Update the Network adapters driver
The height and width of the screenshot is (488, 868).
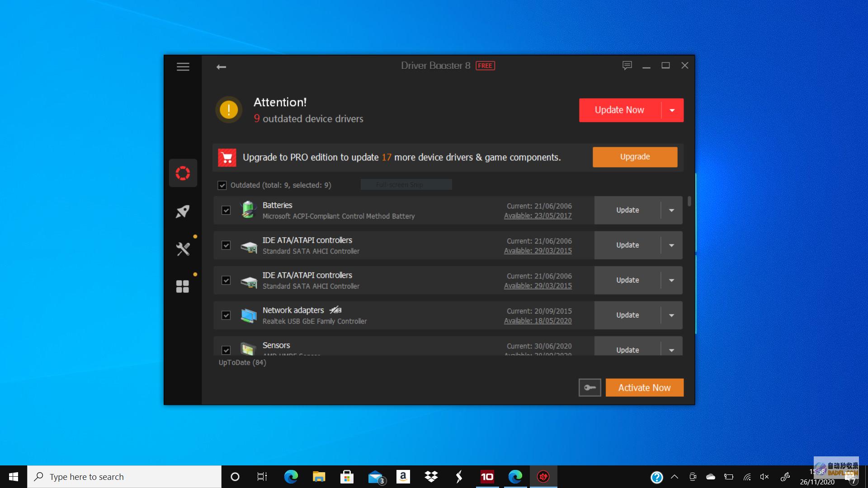(x=627, y=315)
